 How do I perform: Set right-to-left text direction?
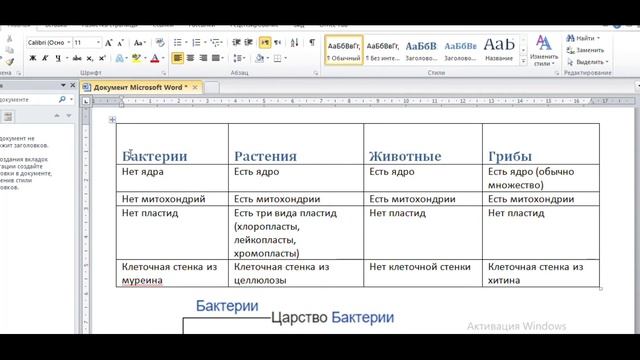pos(278,42)
